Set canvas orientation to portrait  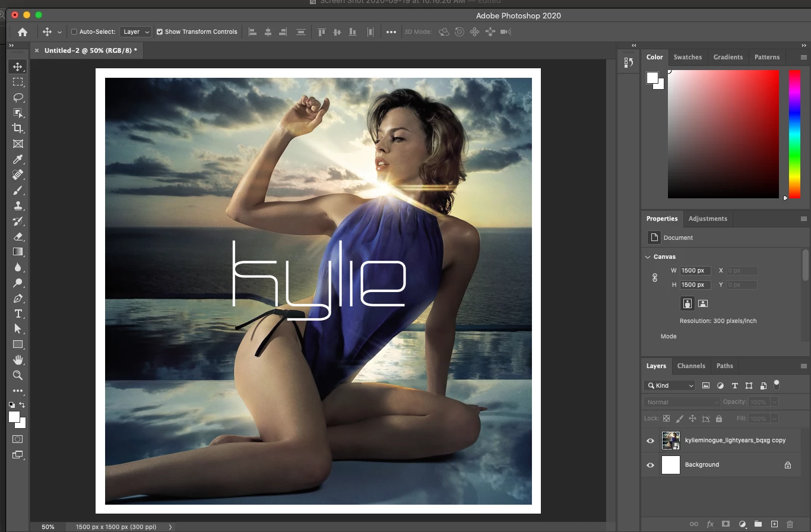(x=687, y=303)
